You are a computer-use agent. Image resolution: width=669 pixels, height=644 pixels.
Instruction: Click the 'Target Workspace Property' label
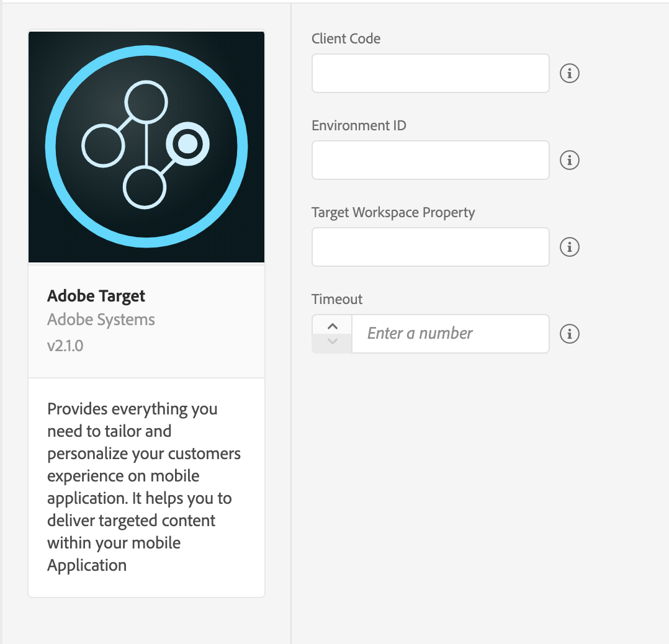[x=393, y=212]
